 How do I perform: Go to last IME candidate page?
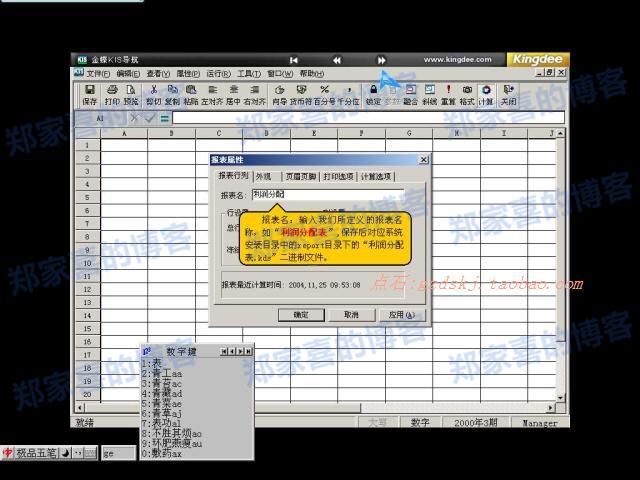tap(248, 351)
